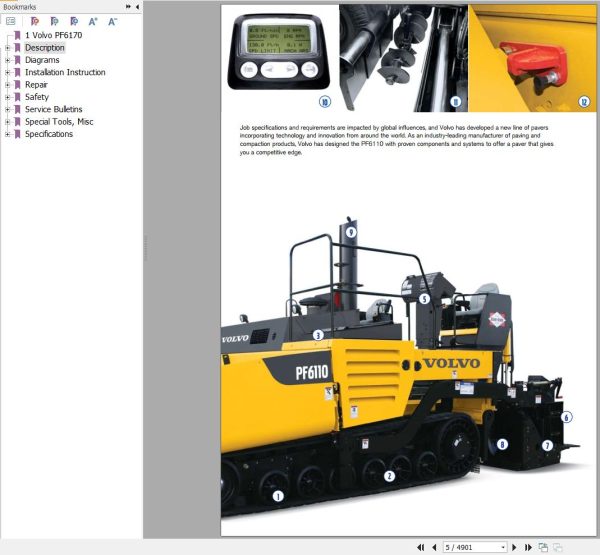
Task: Expand the Safety bookmark node
Action: [x=7, y=97]
